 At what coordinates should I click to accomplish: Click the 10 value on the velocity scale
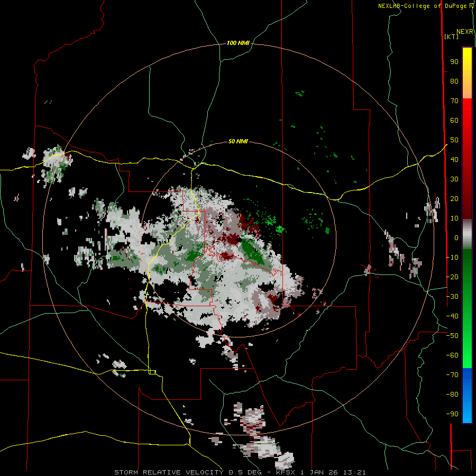pyautogui.click(x=454, y=218)
